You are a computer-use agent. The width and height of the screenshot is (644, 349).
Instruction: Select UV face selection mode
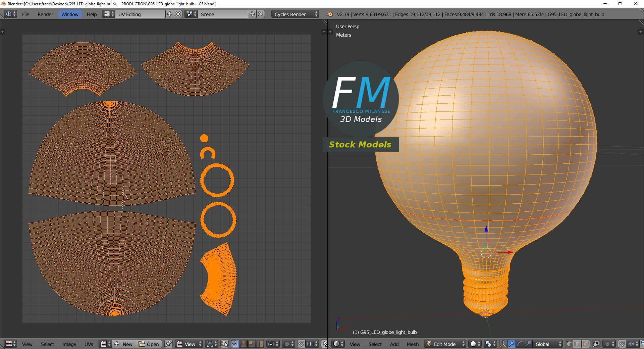click(252, 344)
